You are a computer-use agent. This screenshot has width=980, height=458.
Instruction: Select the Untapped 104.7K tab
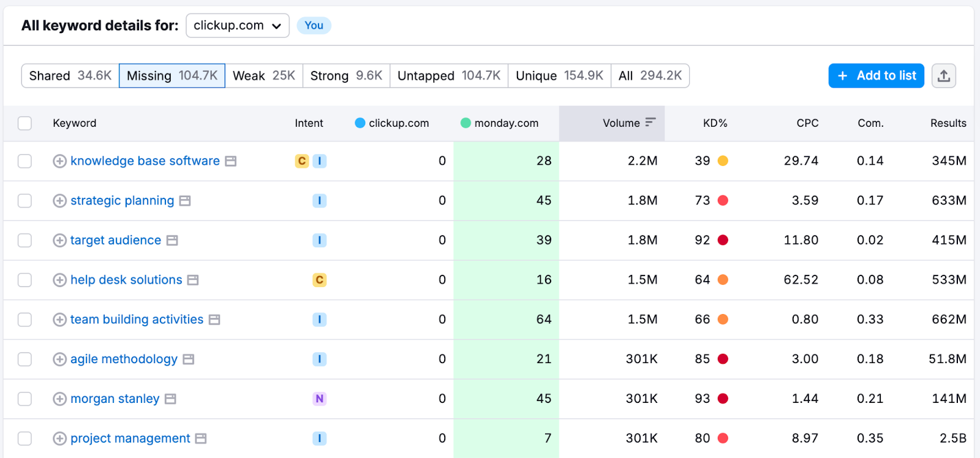pyautogui.click(x=449, y=76)
